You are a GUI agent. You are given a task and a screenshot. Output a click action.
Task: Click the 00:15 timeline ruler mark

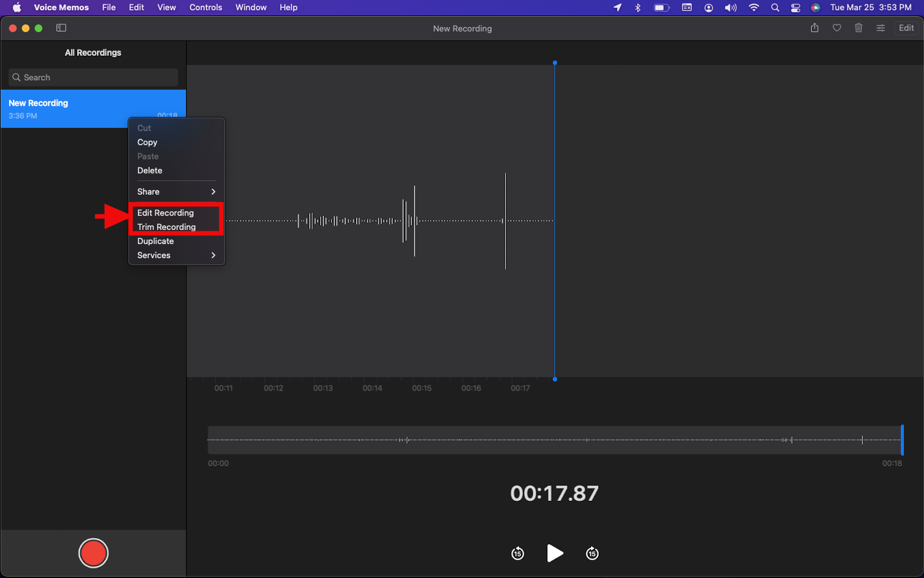[x=422, y=388]
